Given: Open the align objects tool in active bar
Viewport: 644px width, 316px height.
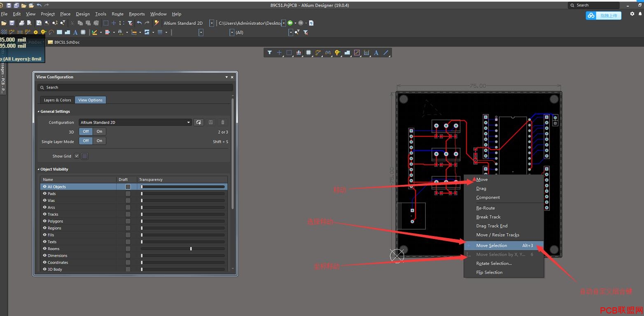Looking at the screenshot, I should pos(299,53).
